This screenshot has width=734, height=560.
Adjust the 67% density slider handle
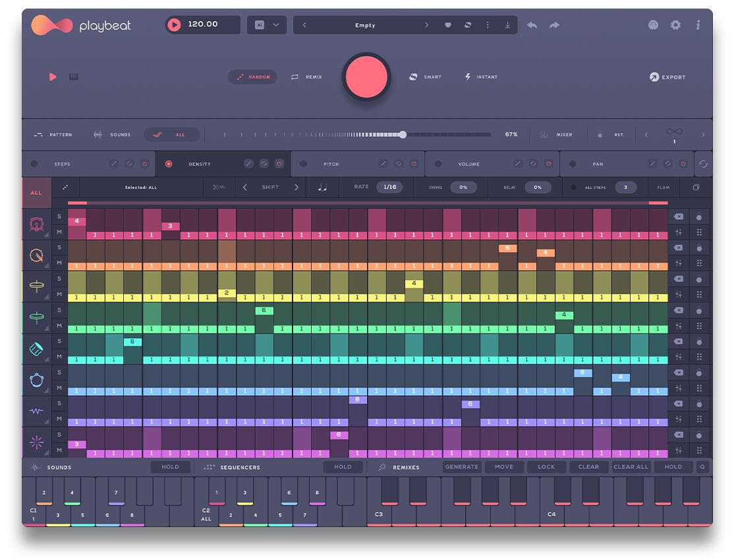click(x=403, y=134)
